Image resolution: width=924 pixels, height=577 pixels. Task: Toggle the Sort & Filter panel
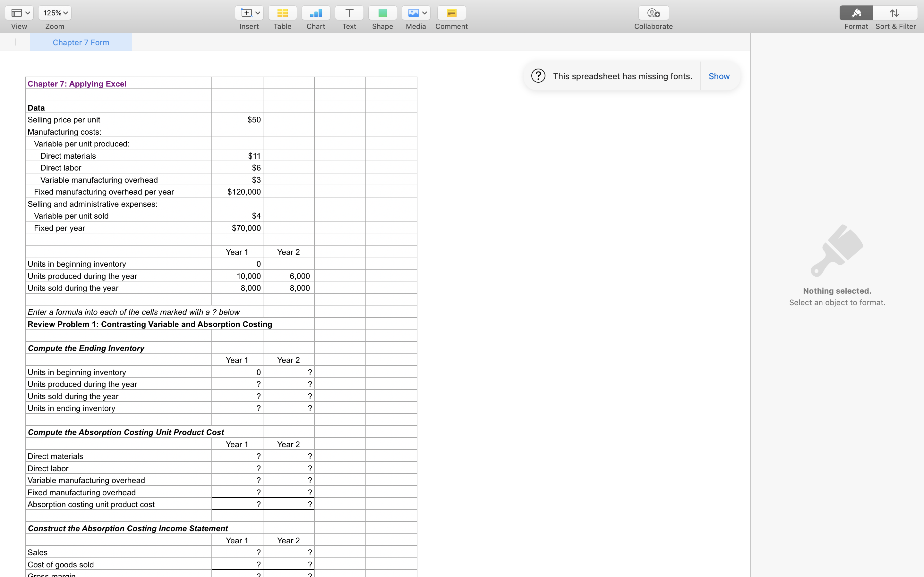(x=894, y=13)
